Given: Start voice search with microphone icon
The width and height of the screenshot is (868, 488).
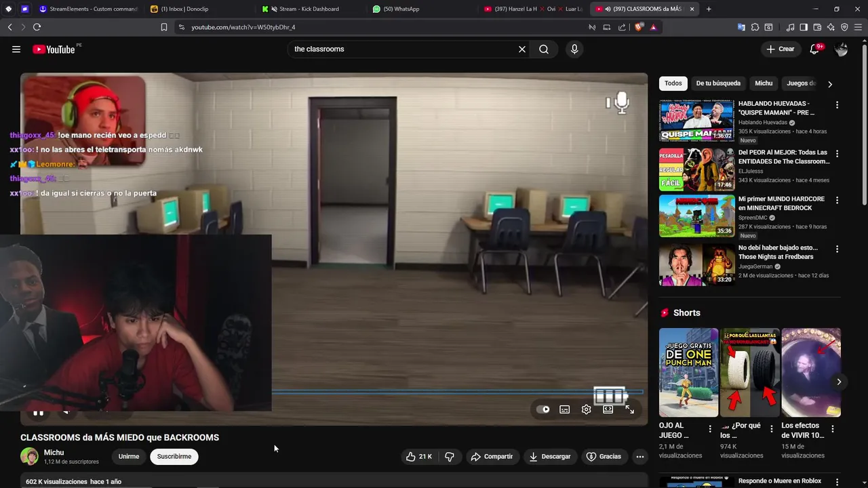Looking at the screenshot, I should [574, 49].
